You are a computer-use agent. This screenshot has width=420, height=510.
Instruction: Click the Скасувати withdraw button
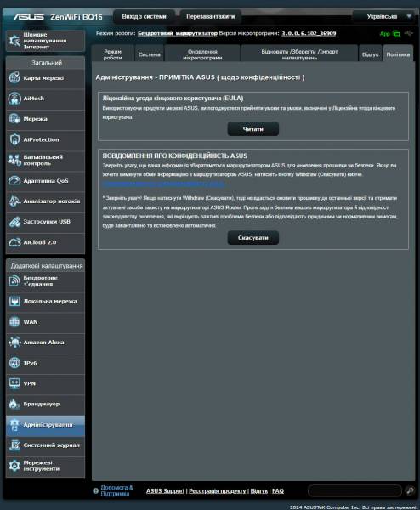pos(253,238)
